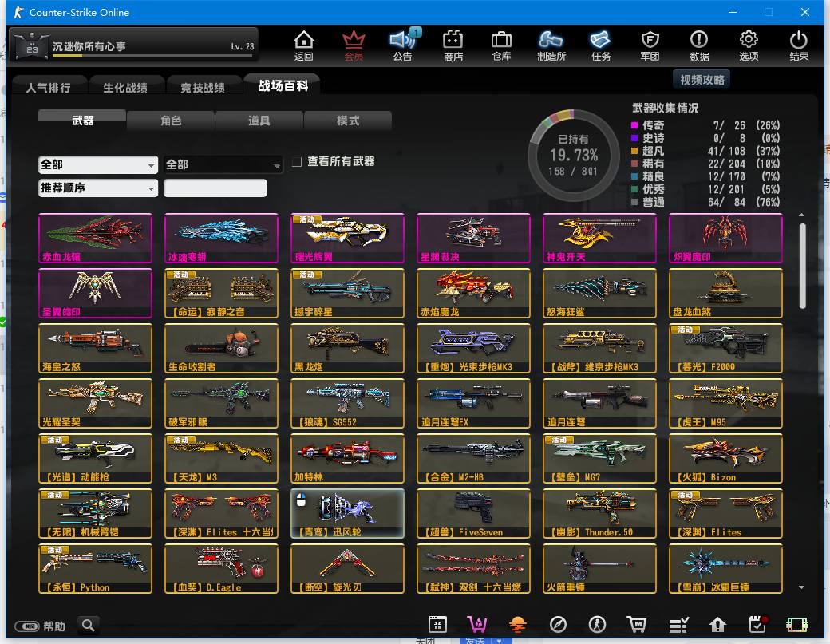830x644 pixels.
Task: Click the compass icon in bottom bar
Action: 558,625
